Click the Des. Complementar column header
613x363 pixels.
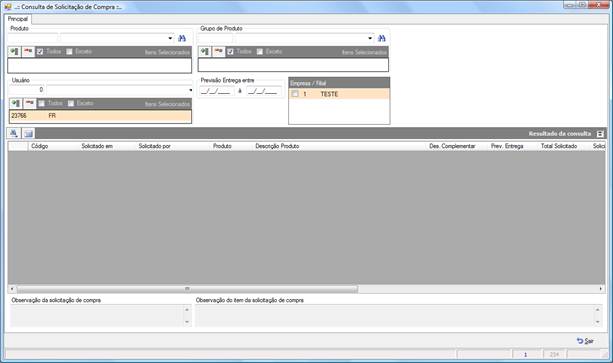(x=452, y=146)
